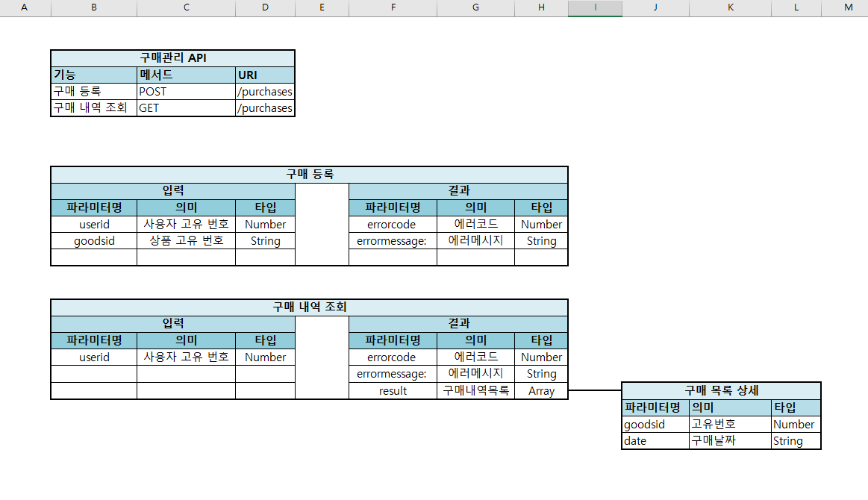
Task: Select the connector line to 구매 목록 상세
Action: click(x=595, y=390)
